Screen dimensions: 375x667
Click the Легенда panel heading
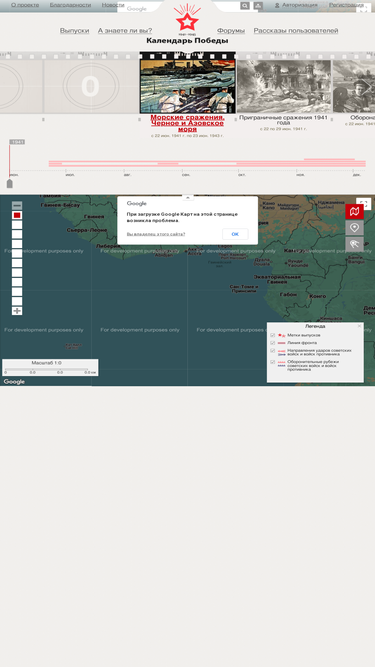coord(315,326)
